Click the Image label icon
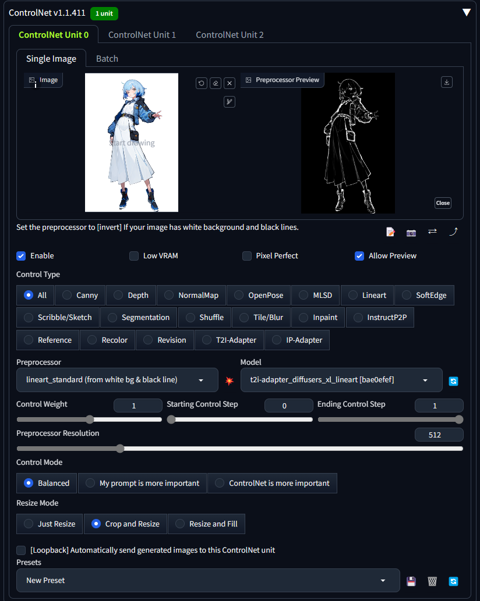 click(x=32, y=80)
